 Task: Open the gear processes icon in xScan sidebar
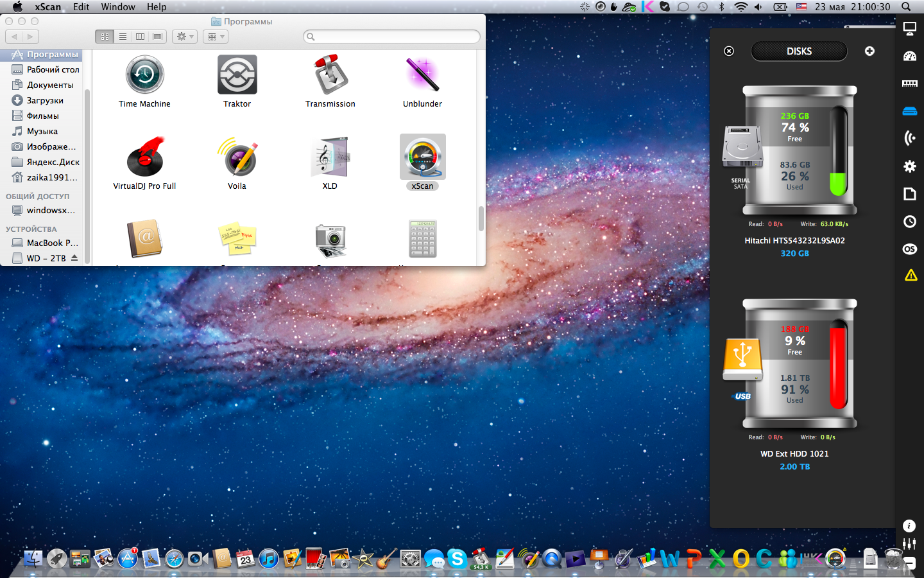coord(909,166)
